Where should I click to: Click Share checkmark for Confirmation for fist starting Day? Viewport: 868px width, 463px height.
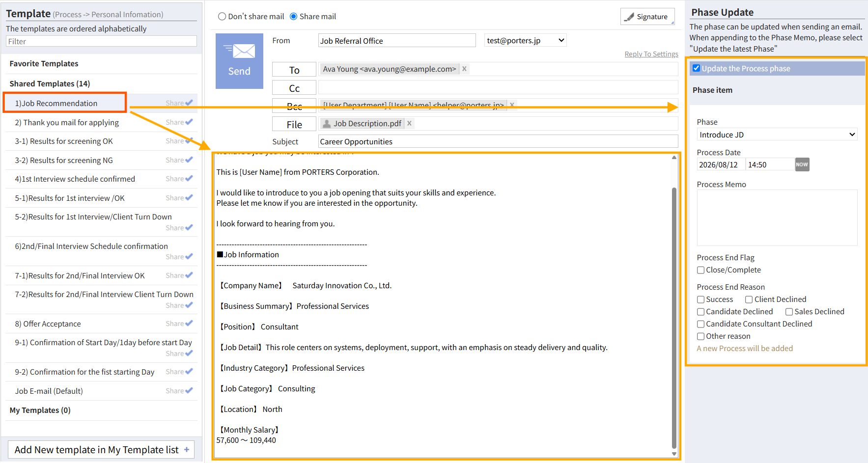pos(189,371)
